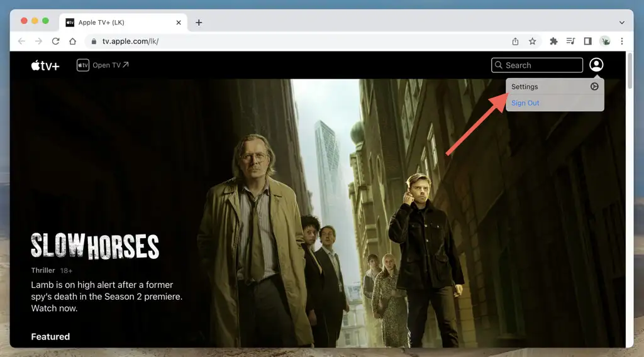Bookmark this page with the star

532,41
